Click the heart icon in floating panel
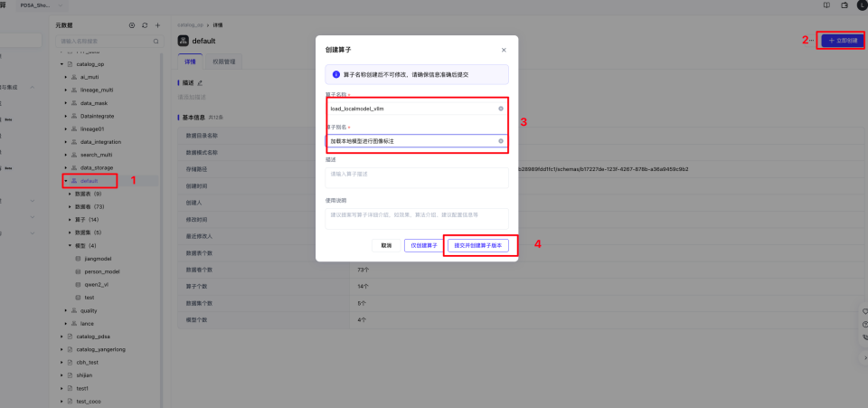This screenshot has width=868, height=408. pyautogui.click(x=865, y=311)
